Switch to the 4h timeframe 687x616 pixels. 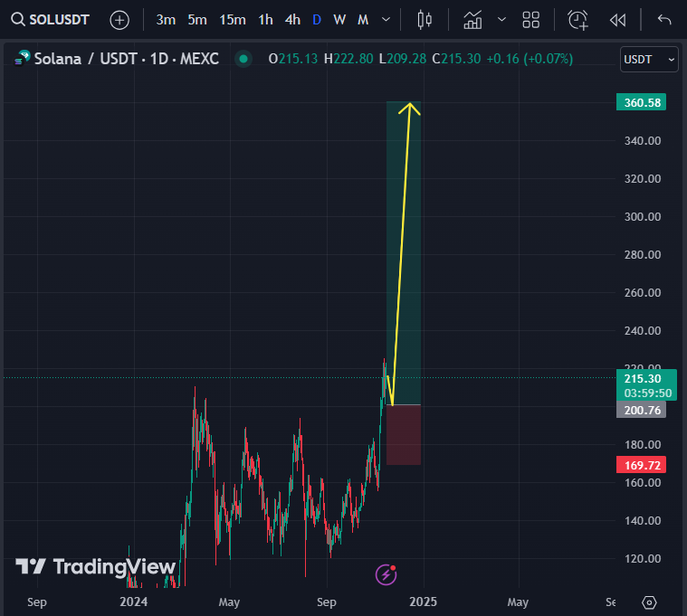pos(292,20)
